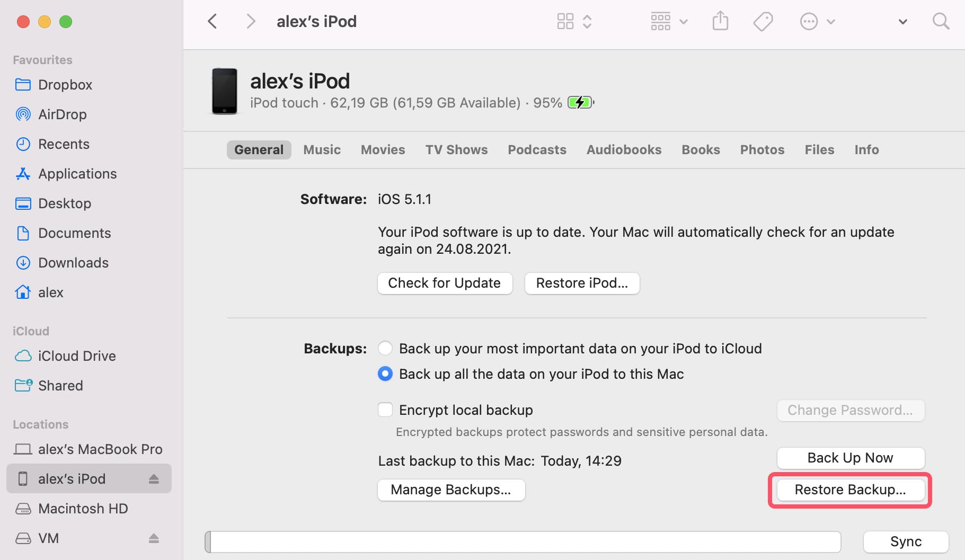Switch to the TV Shows tab

click(457, 150)
